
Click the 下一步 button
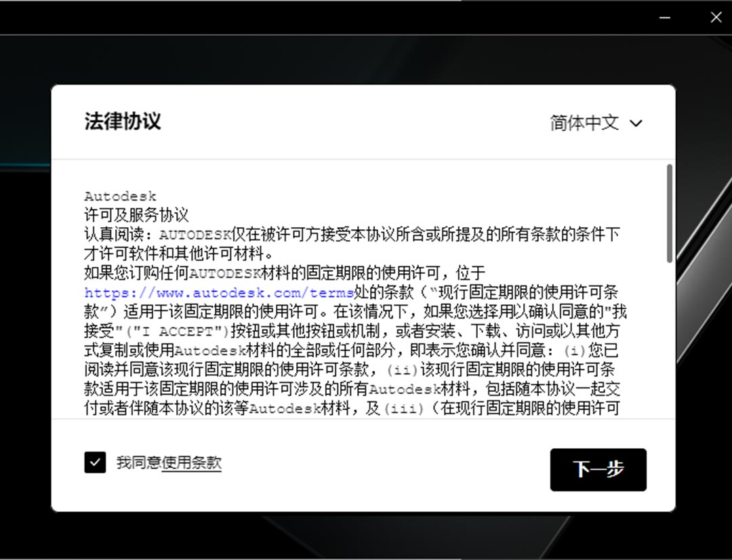tap(598, 469)
